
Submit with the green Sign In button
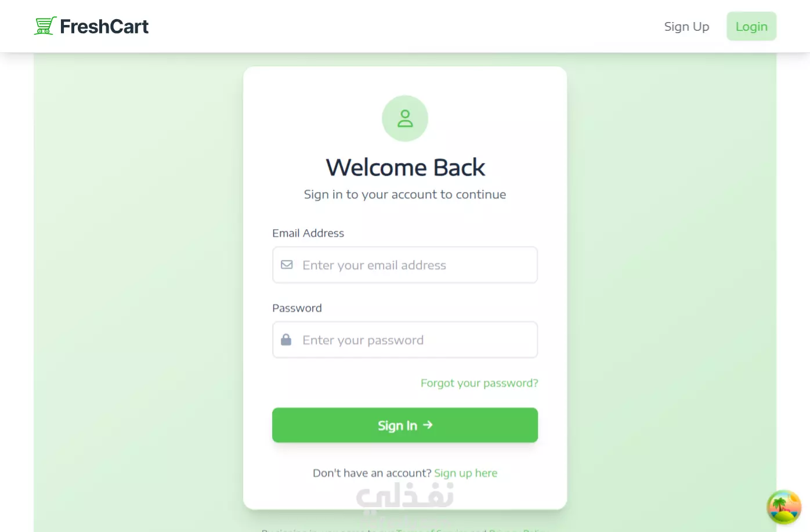coord(405,425)
